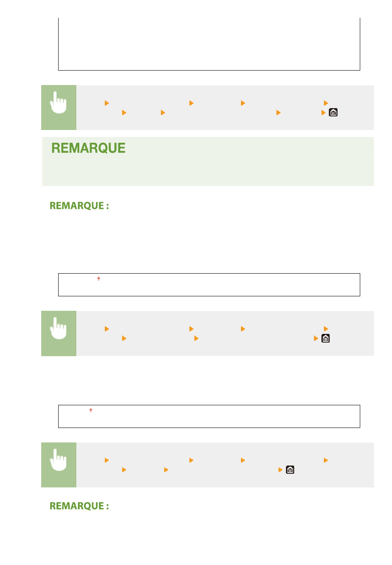Image resolution: width=392 pixels, height=565 pixels.
Task: Click the leftmost orange arrow in the top gray block's upper row
Action: [107, 103]
